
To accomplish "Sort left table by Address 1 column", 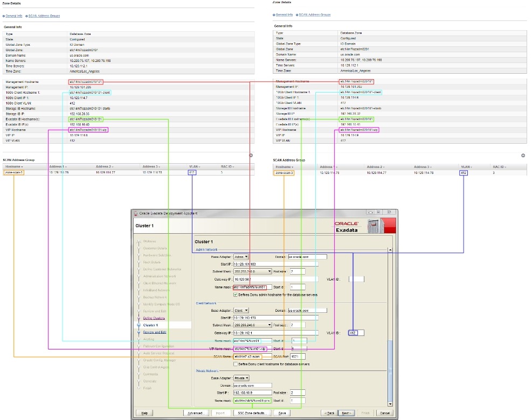I will pyautogui.click(x=58, y=167).
